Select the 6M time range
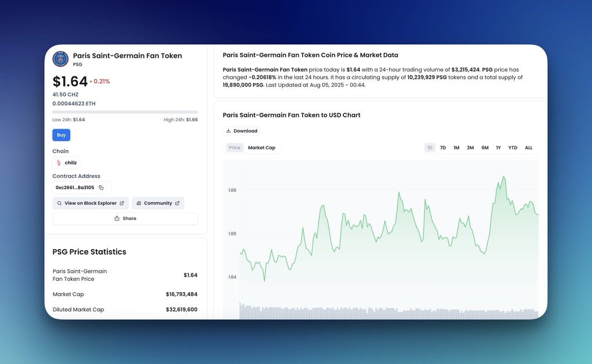592x364 pixels. pos(485,148)
